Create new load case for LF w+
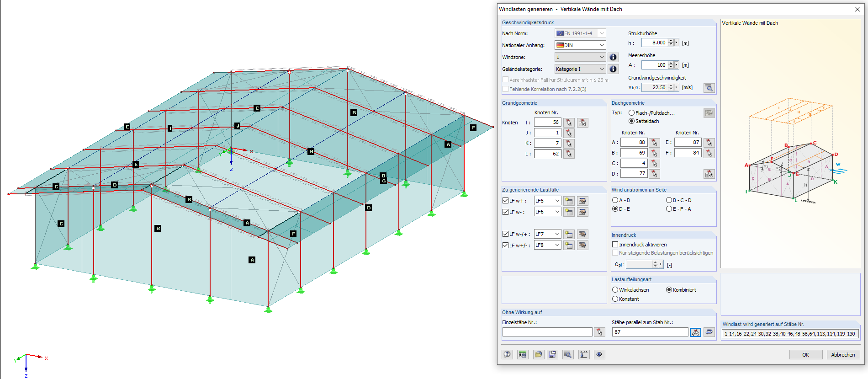This screenshot has height=379, width=868. [569, 201]
